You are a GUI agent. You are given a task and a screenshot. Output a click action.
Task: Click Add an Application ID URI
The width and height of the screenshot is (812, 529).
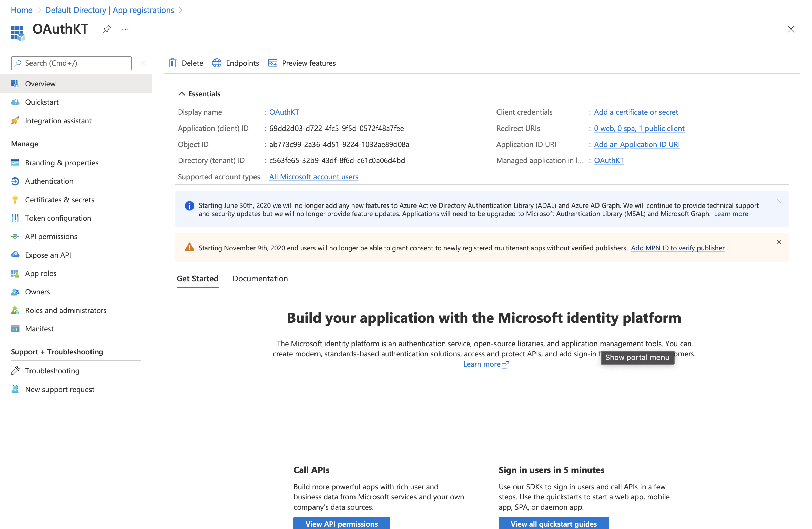pos(637,144)
